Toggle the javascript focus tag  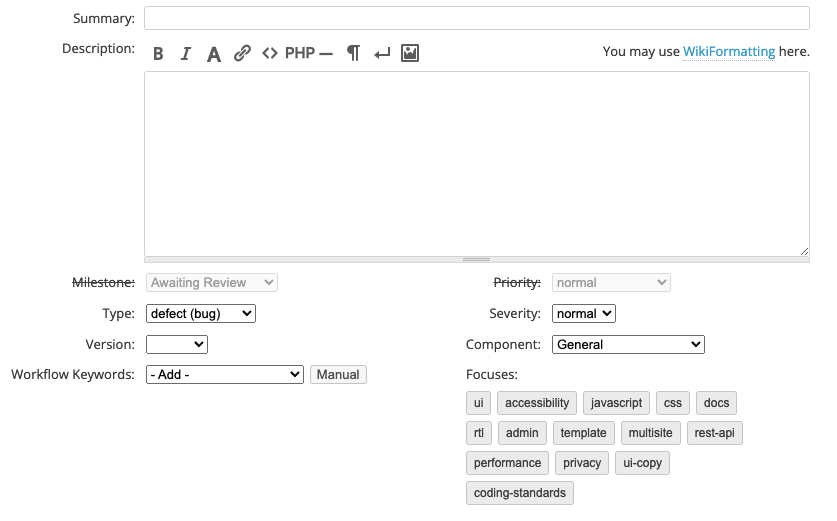[x=616, y=403]
